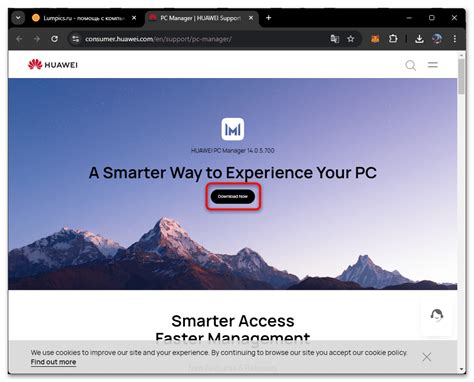
Task: Open Chrome three-dot menu
Action: pyautogui.click(x=455, y=39)
